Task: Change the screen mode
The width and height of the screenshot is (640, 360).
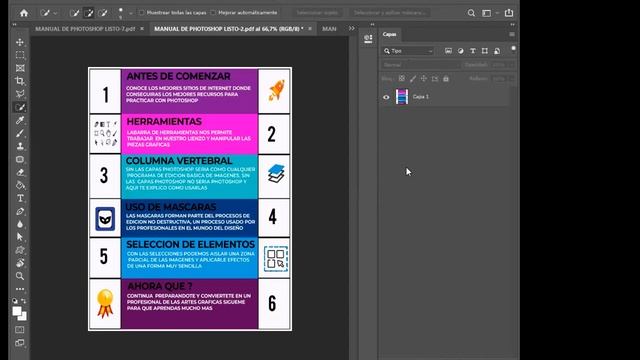Action: point(20,343)
